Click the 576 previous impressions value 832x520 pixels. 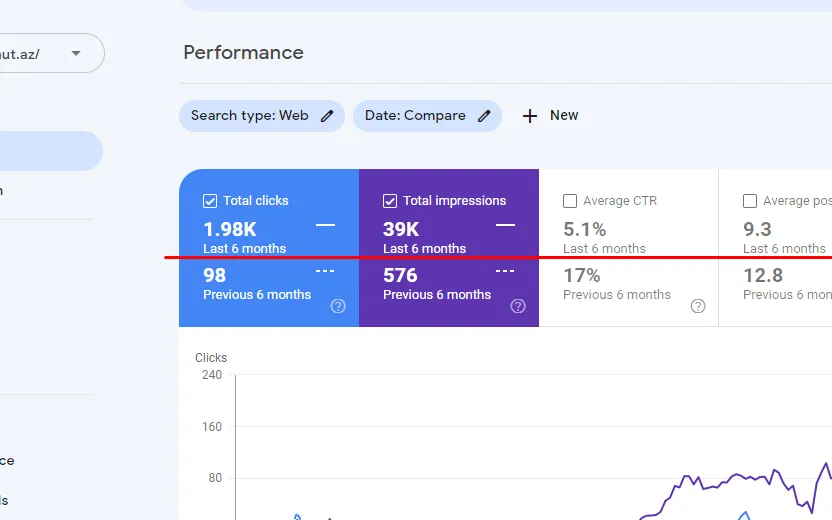click(401, 275)
